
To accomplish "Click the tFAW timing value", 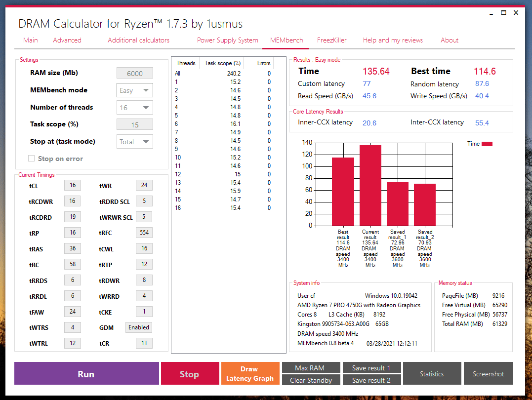I will pyautogui.click(x=73, y=312).
